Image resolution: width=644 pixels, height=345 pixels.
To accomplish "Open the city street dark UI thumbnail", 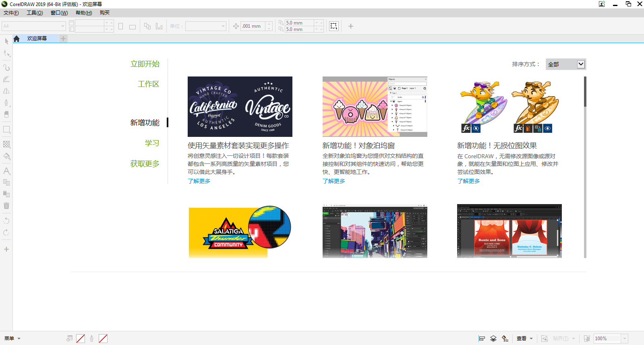I will (x=375, y=231).
